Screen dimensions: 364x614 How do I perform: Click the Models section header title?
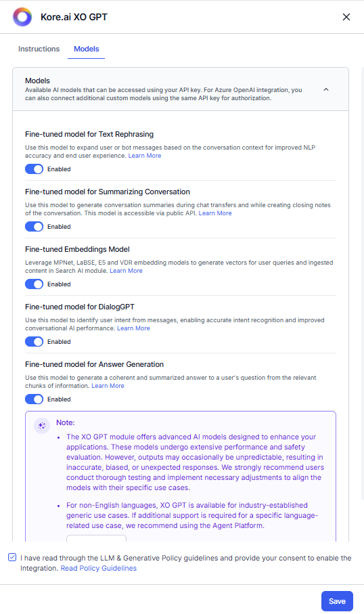38,81
